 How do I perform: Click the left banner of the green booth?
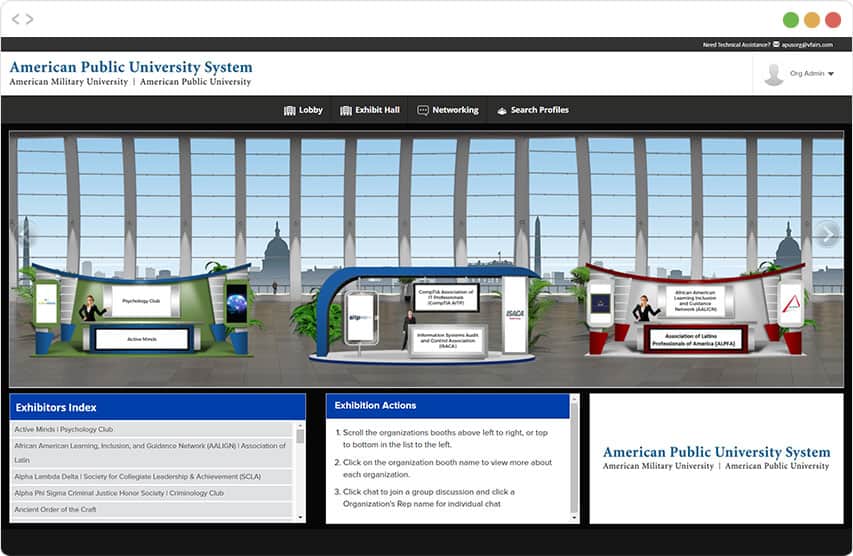click(47, 302)
